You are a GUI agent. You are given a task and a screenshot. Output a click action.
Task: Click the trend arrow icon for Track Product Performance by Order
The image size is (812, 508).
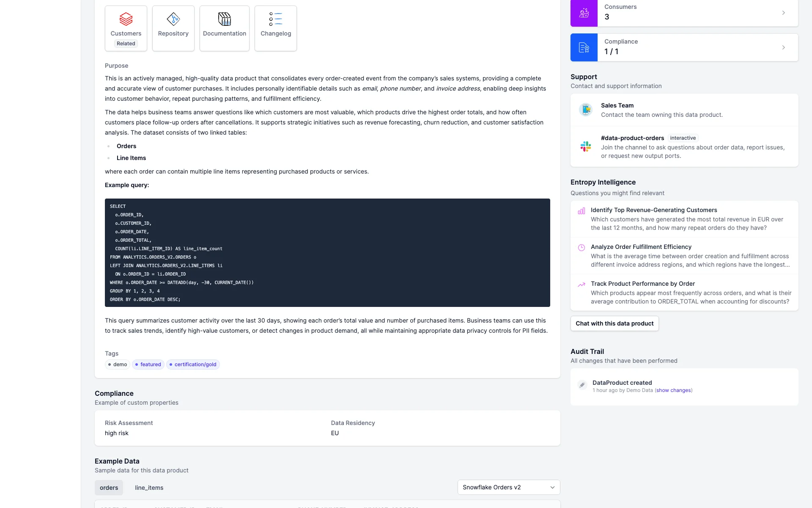pos(582,284)
